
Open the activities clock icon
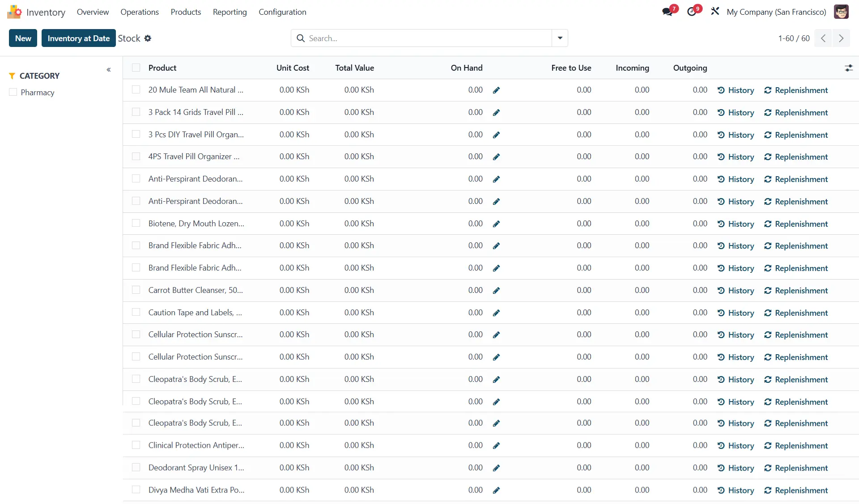click(x=692, y=12)
